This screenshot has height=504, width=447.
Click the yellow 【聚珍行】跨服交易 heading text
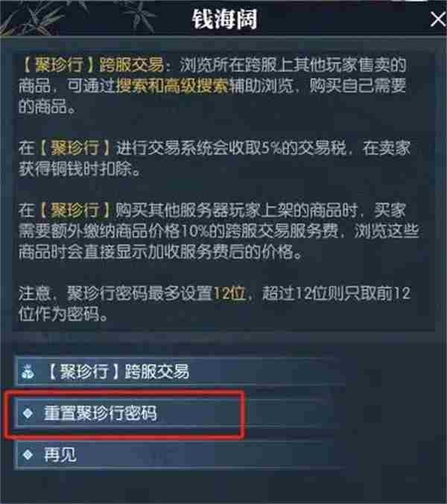(x=92, y=66)
